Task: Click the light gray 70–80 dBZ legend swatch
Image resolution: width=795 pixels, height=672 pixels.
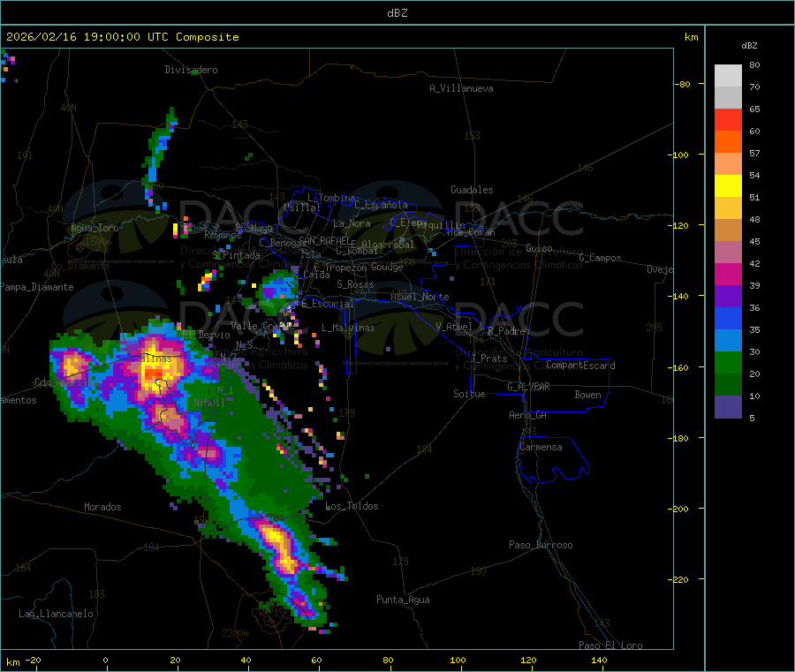Action: point(728,76)
